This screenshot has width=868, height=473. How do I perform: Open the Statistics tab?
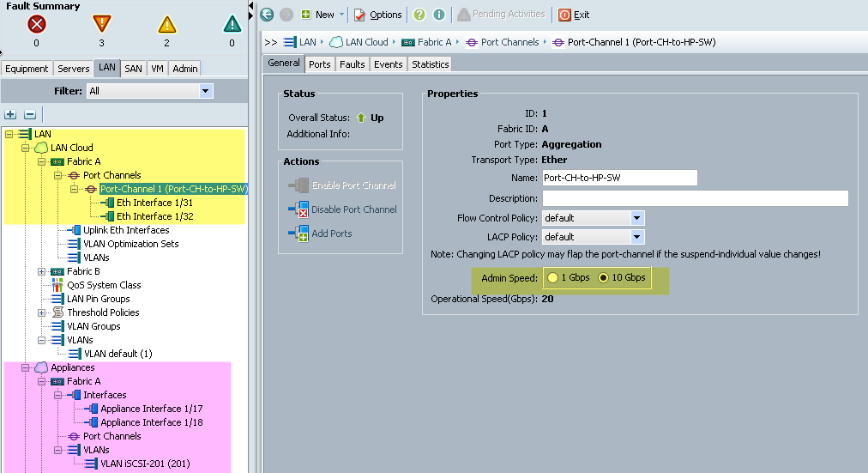point(430,64)
